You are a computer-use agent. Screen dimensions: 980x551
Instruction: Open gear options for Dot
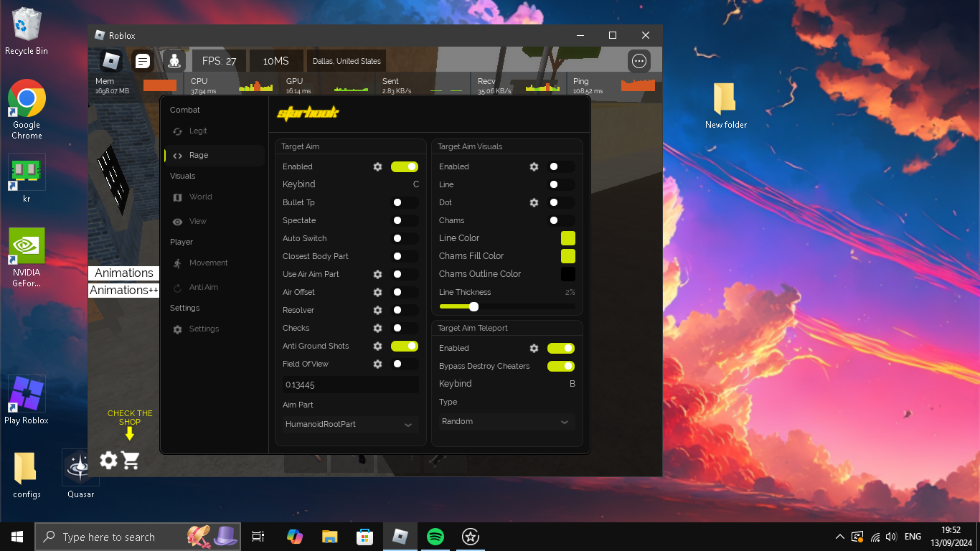pos(534,202)
